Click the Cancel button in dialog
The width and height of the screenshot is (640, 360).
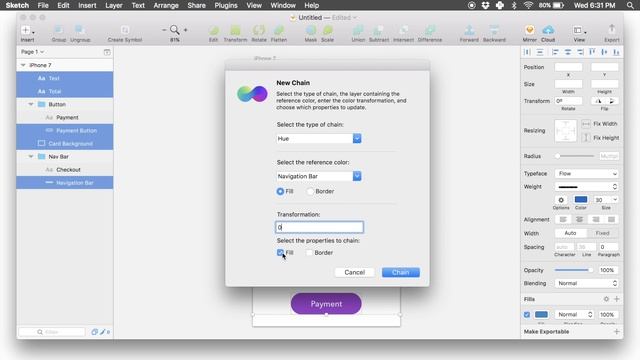354,272
